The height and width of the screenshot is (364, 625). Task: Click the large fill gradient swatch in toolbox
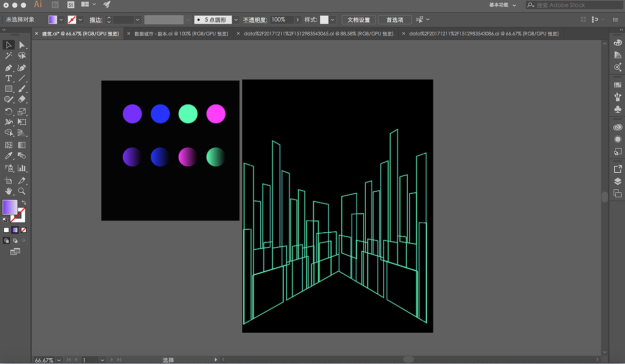click(10, 207)
